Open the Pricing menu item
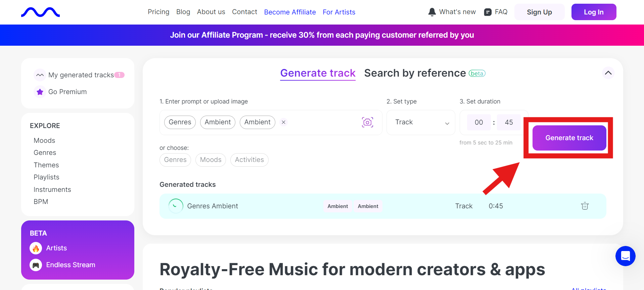The width and height of the screenshot is (644, 290). (x=158, y=12)
